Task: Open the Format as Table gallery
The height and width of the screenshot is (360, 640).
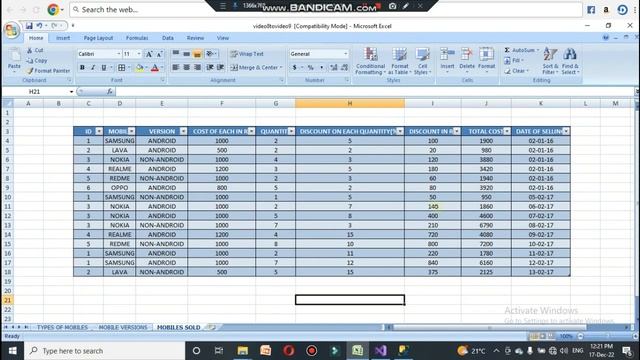Action: pos(400,61)
